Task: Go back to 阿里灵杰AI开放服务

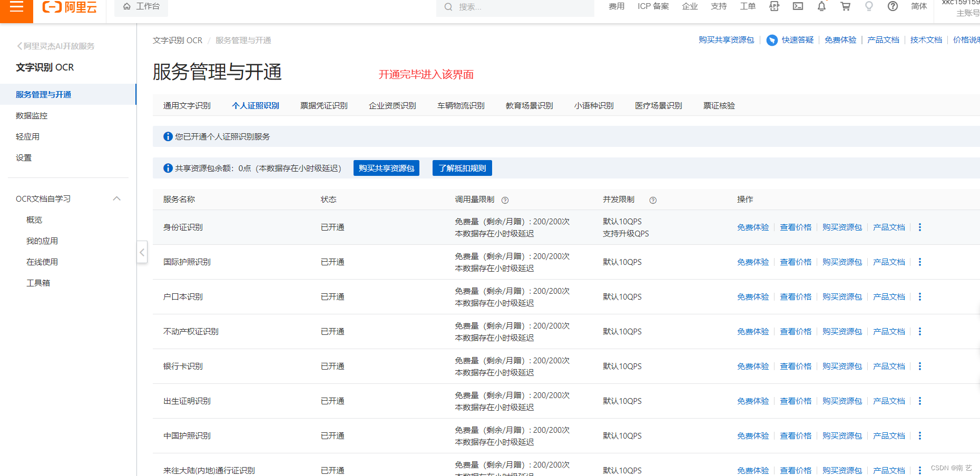Action: (56, 46)
